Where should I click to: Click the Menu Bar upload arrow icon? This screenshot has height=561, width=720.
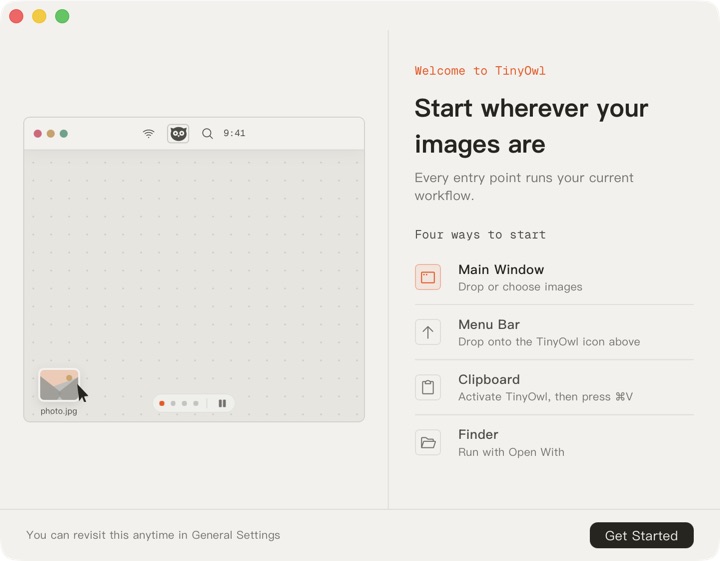[428, 332]
